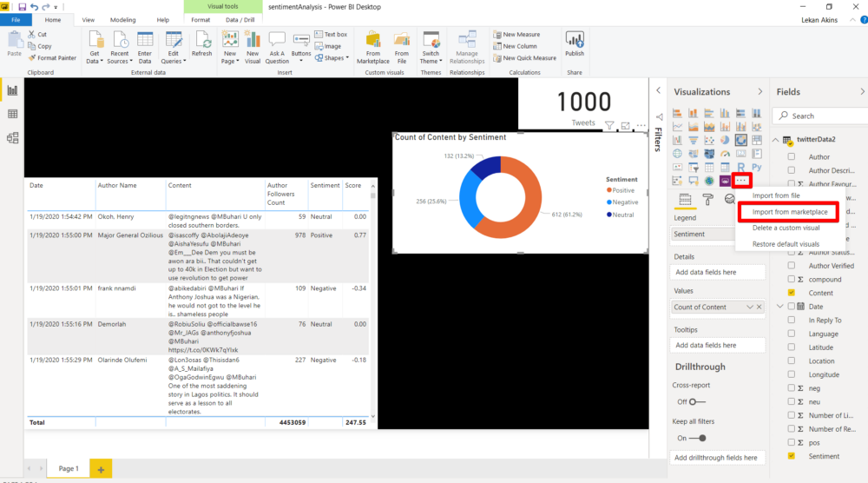The width and height of the screenshot is (868, 483).
Task: Click the filter icon on donut visual
Action: pos(609,126)
